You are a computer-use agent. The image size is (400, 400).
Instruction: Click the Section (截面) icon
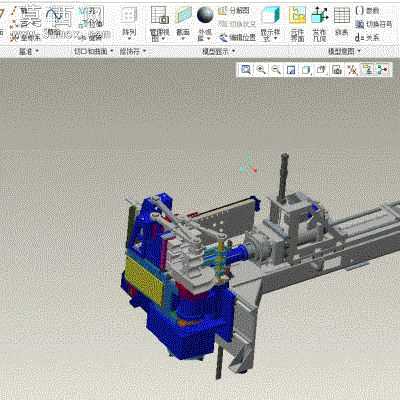pyautogui.click(x=183, y=15)
